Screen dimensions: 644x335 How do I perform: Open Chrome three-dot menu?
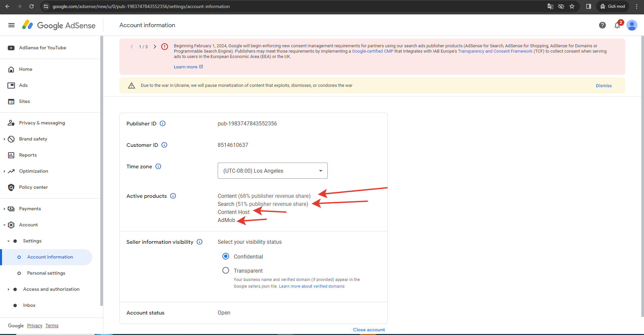637,6
